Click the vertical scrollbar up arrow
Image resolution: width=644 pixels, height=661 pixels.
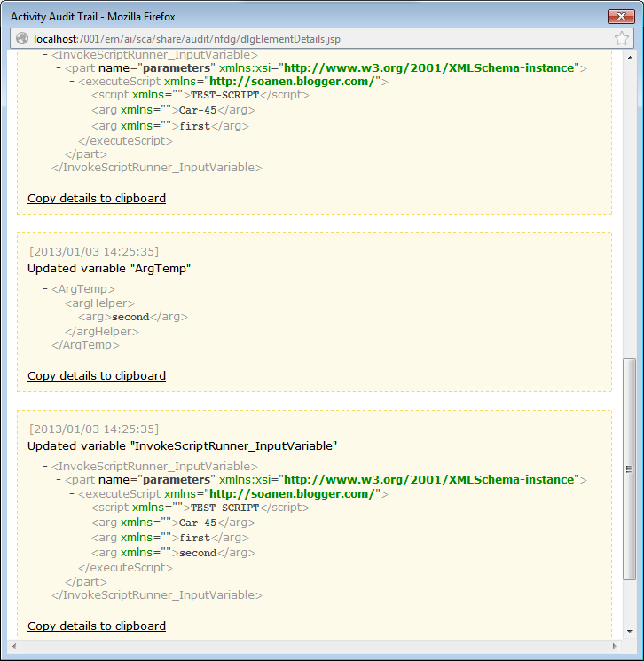630,58
